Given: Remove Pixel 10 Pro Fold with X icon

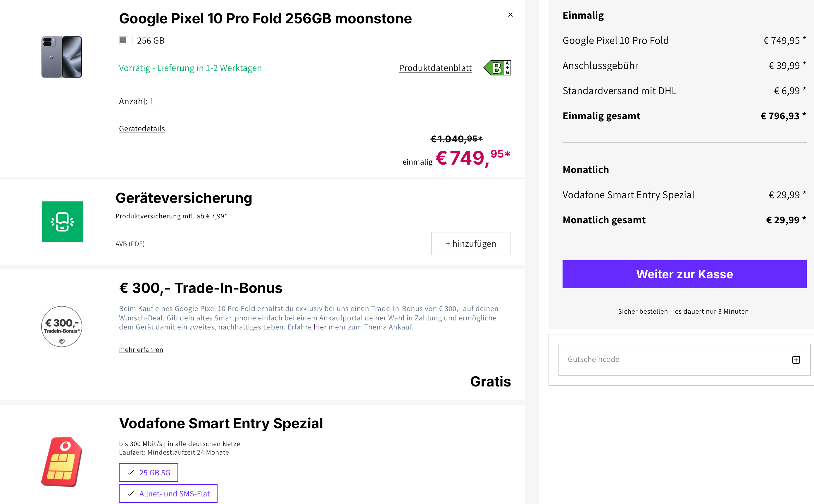Looking at the screenshot, I should click(510, 15).
